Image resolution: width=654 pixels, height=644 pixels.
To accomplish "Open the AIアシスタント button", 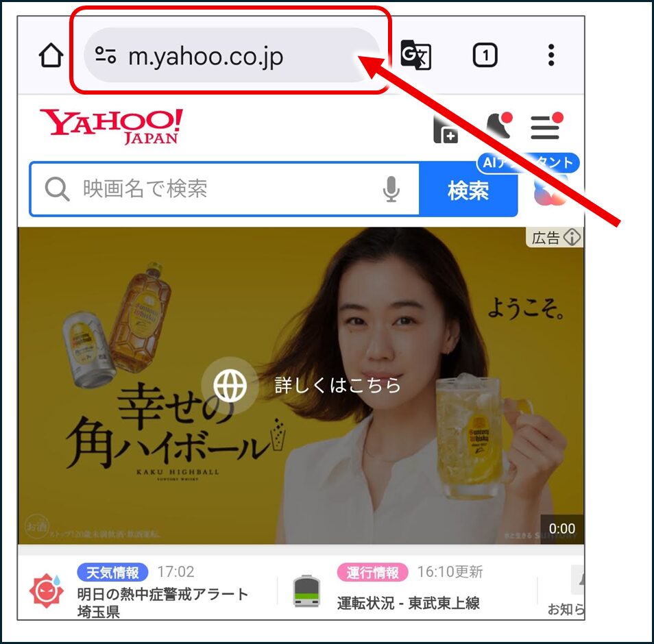I will (x=528, y=162).
